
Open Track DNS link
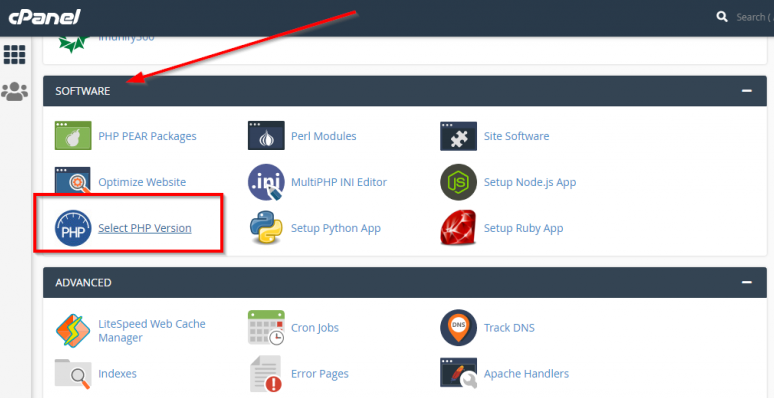coord(509,328)
